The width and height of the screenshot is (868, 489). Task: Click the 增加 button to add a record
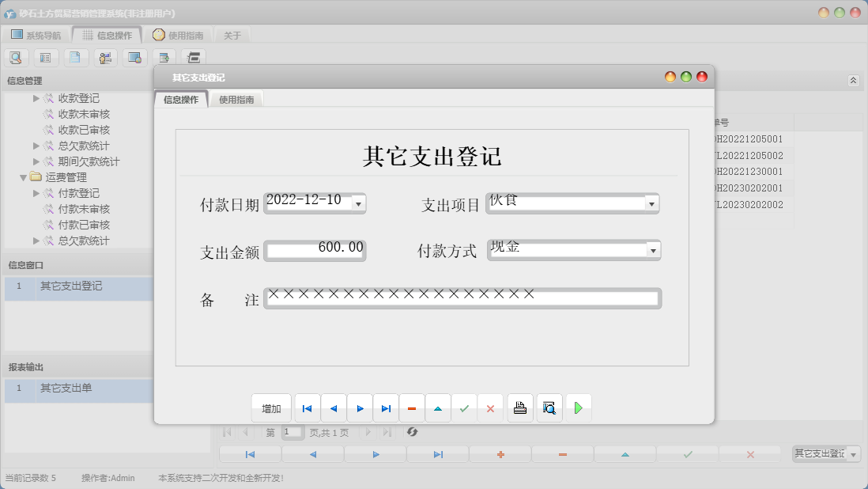tap(270, 407)
